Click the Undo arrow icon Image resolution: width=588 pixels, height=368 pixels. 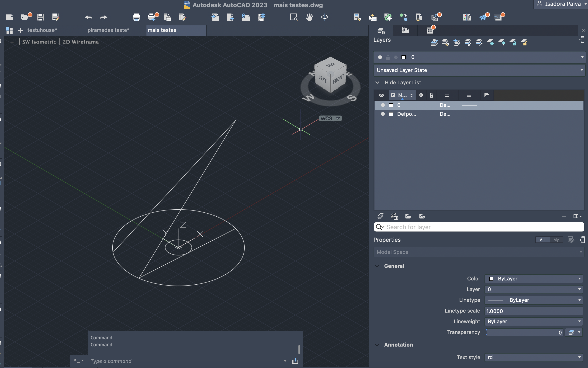(88, 17)
